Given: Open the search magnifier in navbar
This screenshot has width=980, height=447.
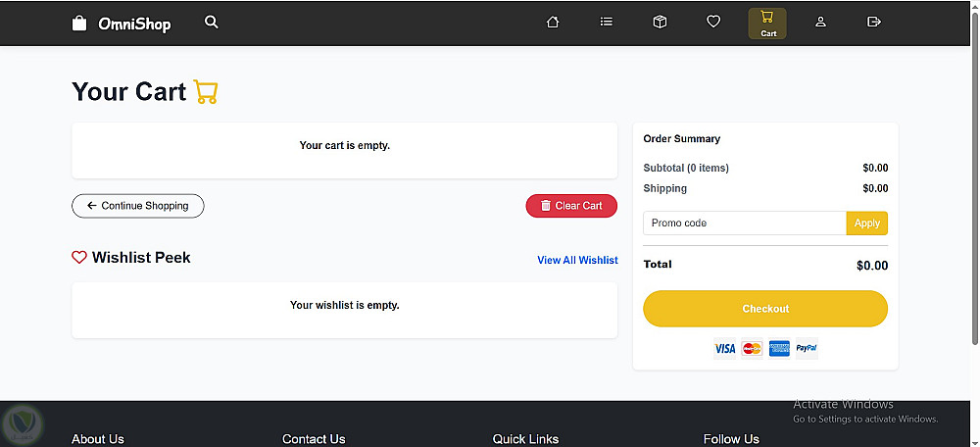Looking at the screenshot, I should pyautogui.click(x=212, y=23).
